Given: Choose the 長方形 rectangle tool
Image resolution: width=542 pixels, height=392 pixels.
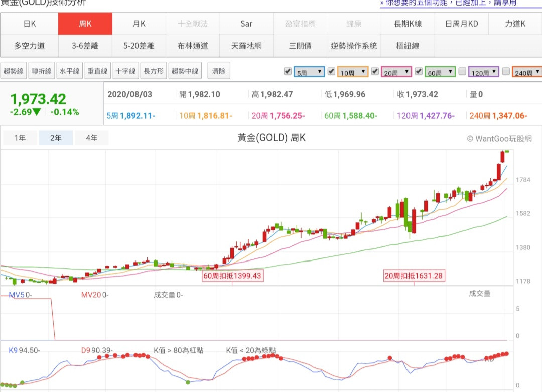Looking at the screenshot, I should tap(154, 71).
